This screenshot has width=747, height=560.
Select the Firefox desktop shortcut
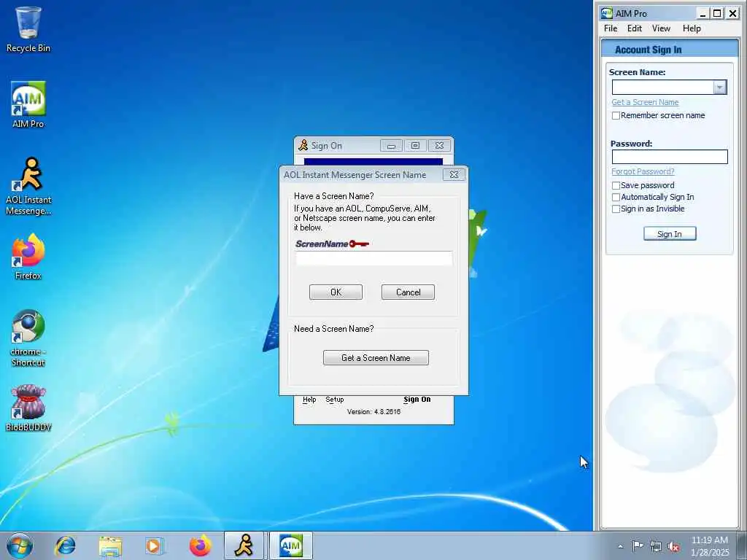pos(28,257)
